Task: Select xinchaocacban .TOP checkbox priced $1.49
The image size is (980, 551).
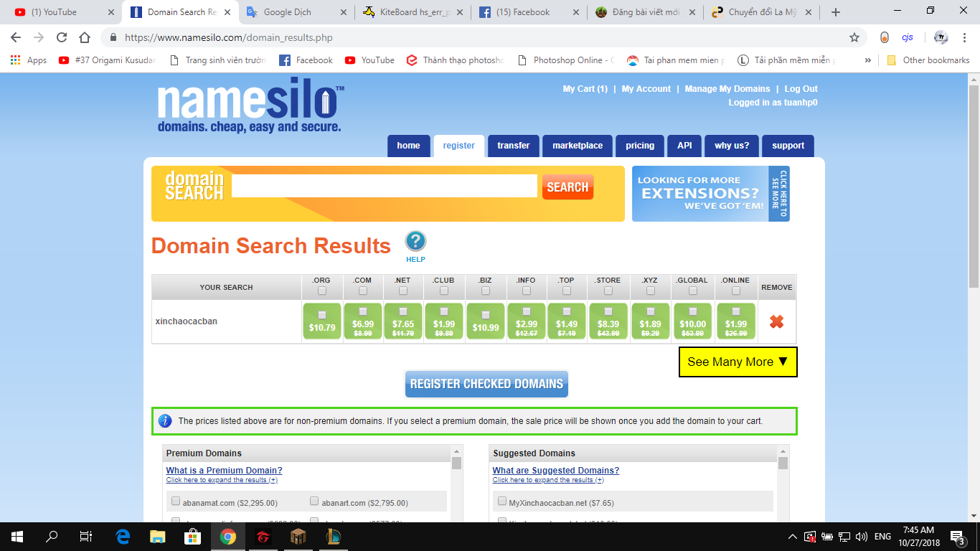Action: [x=567, y=311]
